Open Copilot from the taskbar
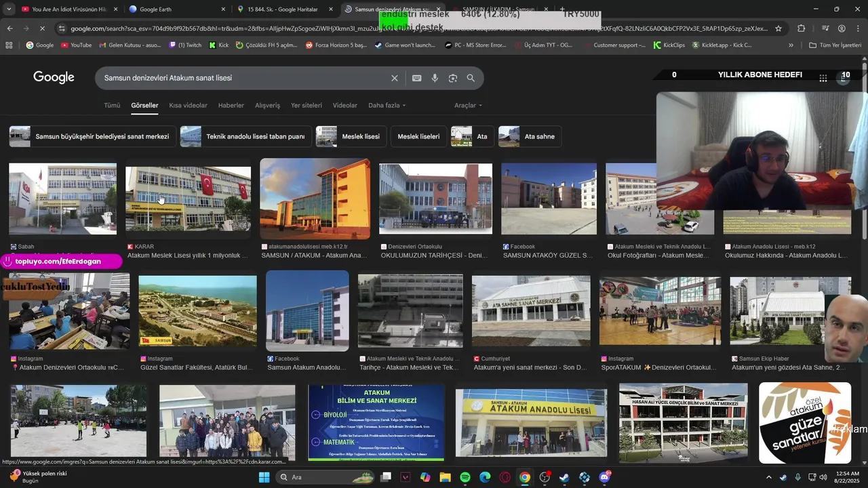868x488 pixels. click(425, 477)
